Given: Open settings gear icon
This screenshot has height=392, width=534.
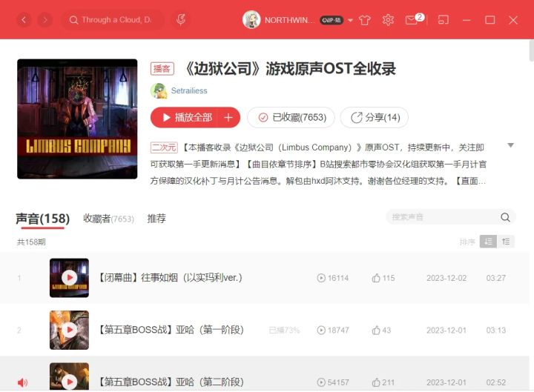Looking at the screenshot, I should click(x=388, y=20).
